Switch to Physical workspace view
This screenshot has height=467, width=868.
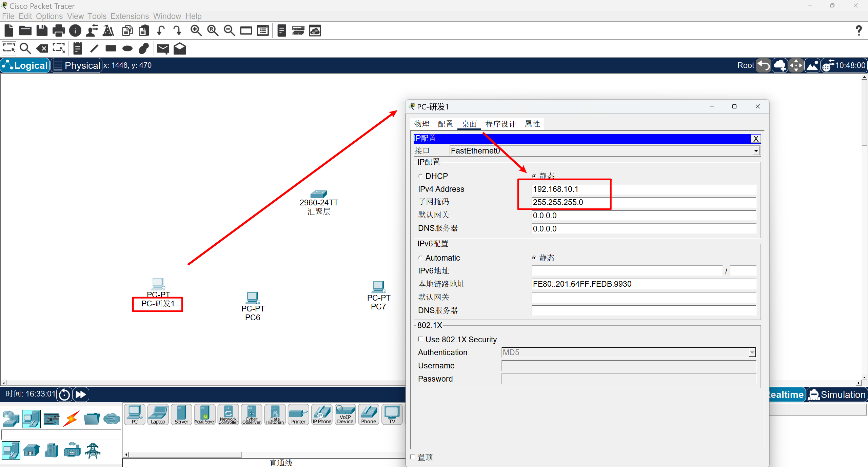[77, 65]
